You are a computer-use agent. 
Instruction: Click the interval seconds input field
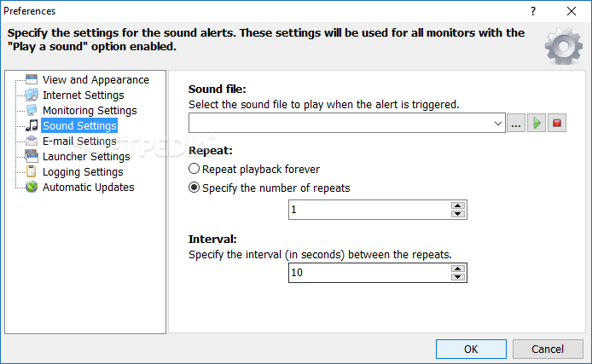tap(369, 273)
